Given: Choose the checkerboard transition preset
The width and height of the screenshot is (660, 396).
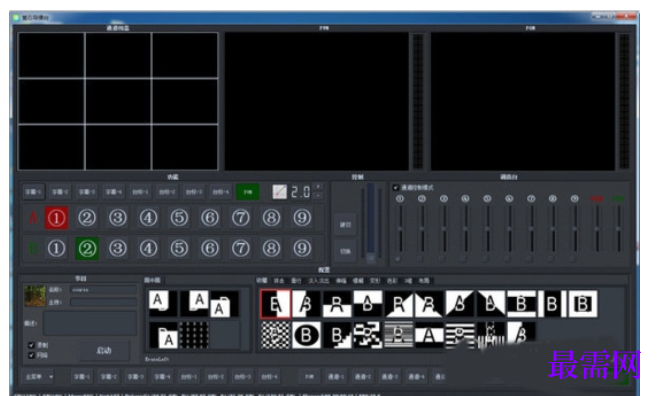Looking at the screenshot, I should tap(276, 335).
